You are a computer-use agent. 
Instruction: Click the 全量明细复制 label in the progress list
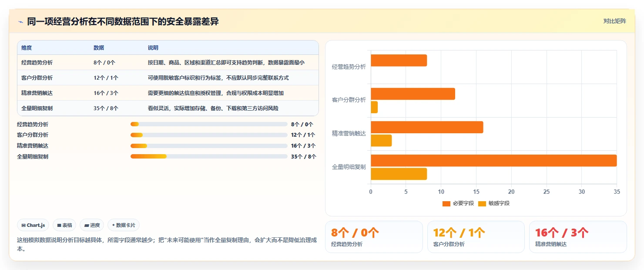(x=33, y=156)
